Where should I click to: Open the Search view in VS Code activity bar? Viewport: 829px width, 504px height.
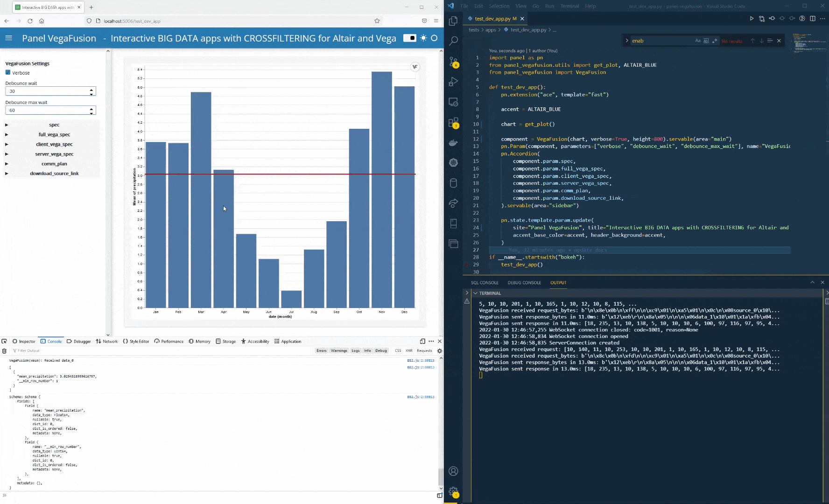click(453, 41)
